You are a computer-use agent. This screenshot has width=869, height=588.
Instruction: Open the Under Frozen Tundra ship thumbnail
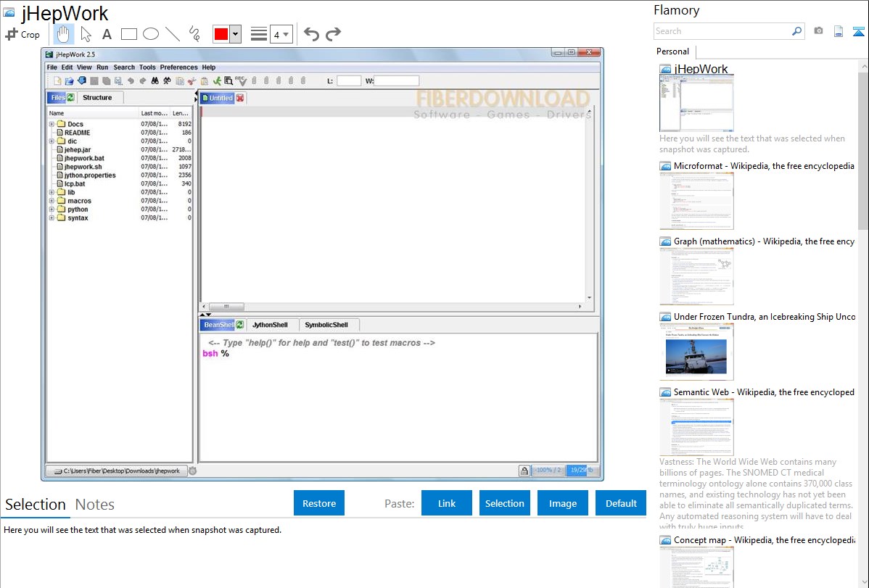pyautogui.click(x=696, y=352)
